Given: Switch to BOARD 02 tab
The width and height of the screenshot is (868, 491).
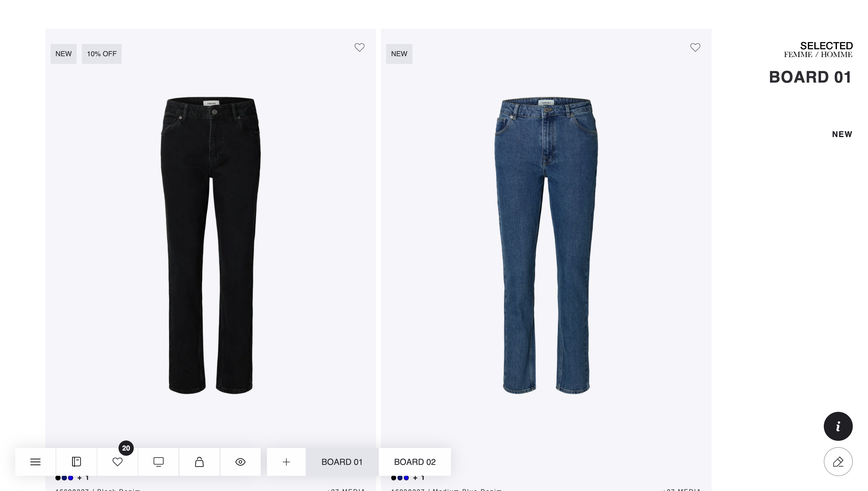Looking at the screenshot, I should click(x=415, y=462).
